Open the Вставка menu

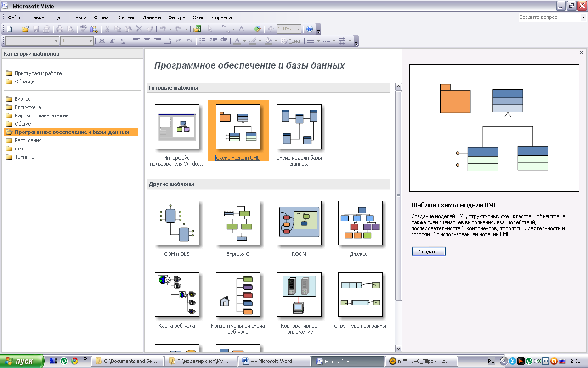coord(77,17)
